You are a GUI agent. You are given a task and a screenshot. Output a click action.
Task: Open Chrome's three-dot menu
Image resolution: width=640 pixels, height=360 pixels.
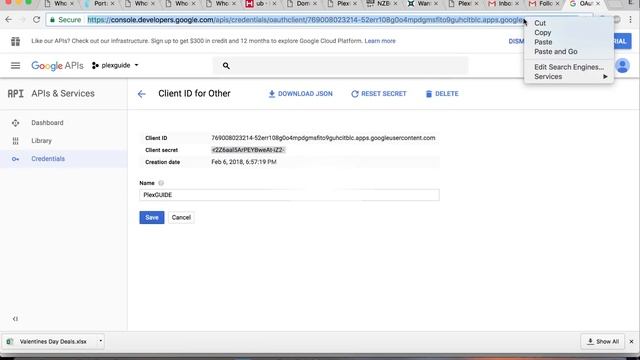[631, 20]
